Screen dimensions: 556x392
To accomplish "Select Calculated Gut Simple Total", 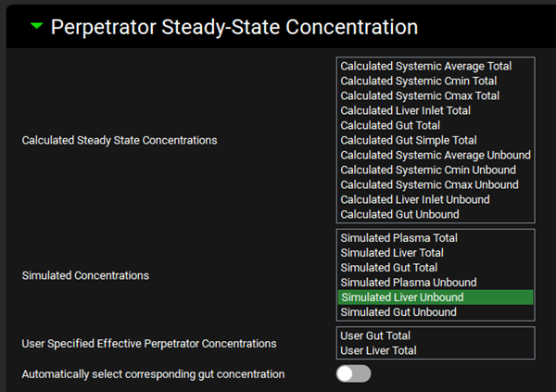I will point(409,140).
